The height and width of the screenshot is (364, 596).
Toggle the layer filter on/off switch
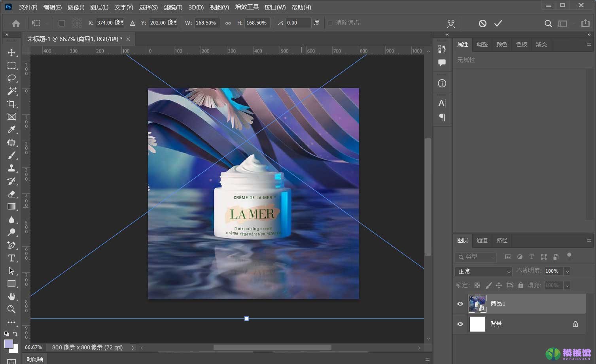[x=569, y=256]
